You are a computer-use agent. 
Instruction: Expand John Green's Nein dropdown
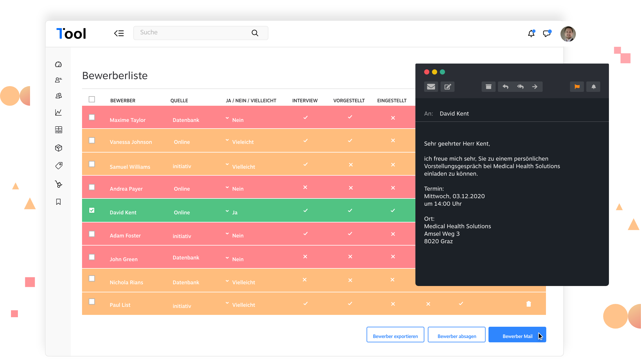(x=227, y=257)
